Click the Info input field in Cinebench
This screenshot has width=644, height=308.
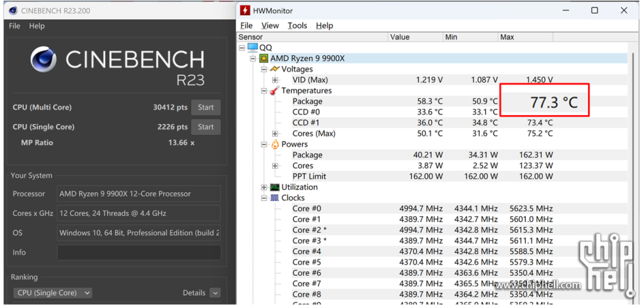tap(139, 252)
